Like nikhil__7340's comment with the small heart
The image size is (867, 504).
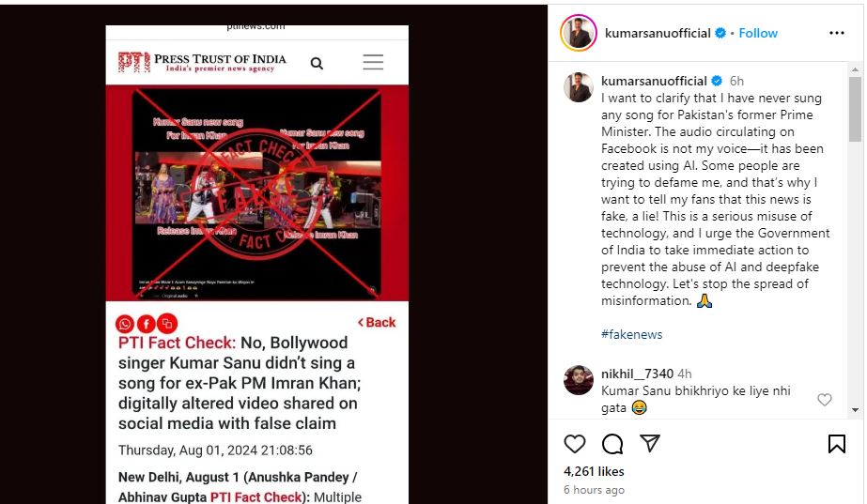[825, 399]
